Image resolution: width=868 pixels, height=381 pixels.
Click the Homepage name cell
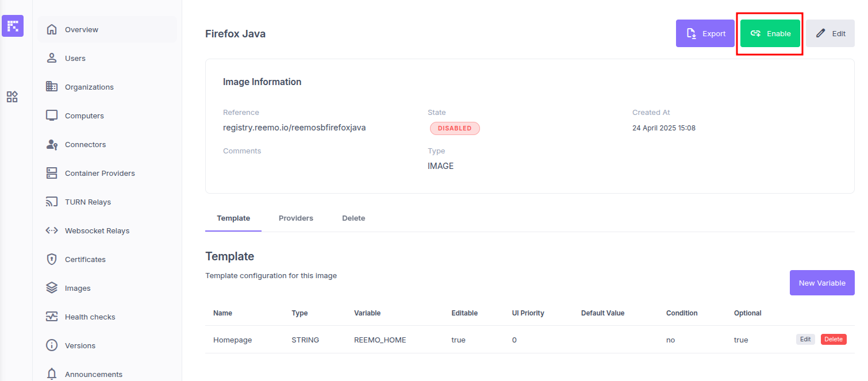pos(233,340)
